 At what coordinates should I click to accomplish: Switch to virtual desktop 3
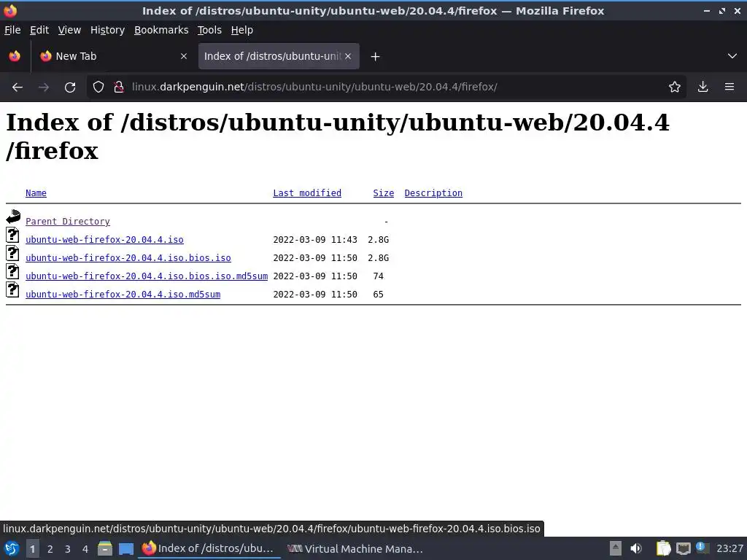pyautogui.click(x=68, y=549)
